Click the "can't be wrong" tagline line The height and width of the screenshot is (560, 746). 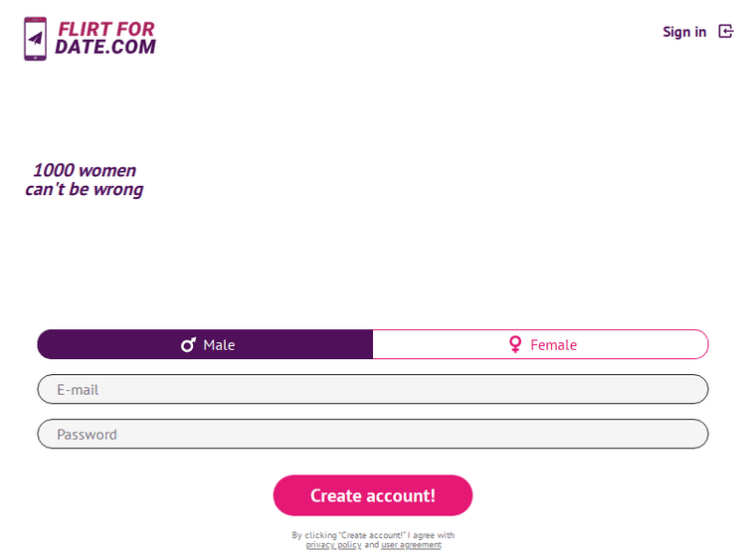click(85, 189)
